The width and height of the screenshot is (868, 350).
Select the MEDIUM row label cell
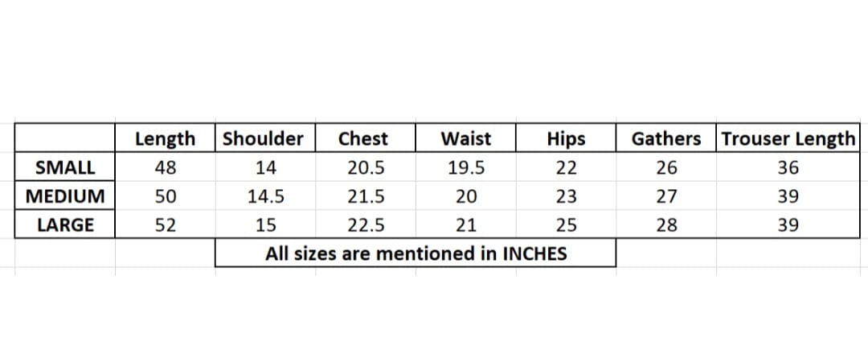click(65, 196)
